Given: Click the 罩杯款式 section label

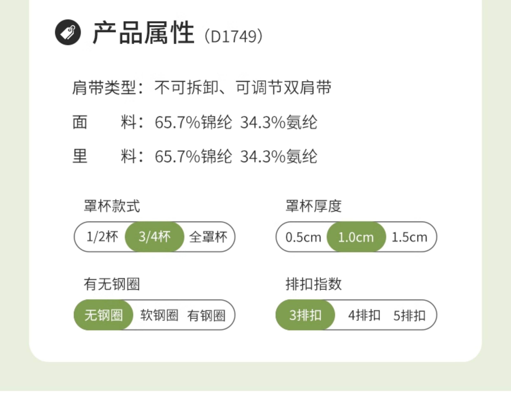Looking at the screenshot, I should [112, 206].
